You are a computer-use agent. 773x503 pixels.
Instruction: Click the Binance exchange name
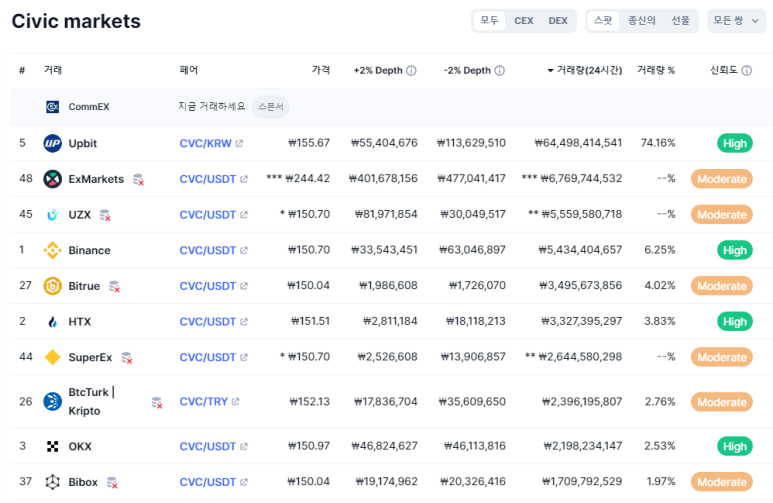click(x=89, y=251)
